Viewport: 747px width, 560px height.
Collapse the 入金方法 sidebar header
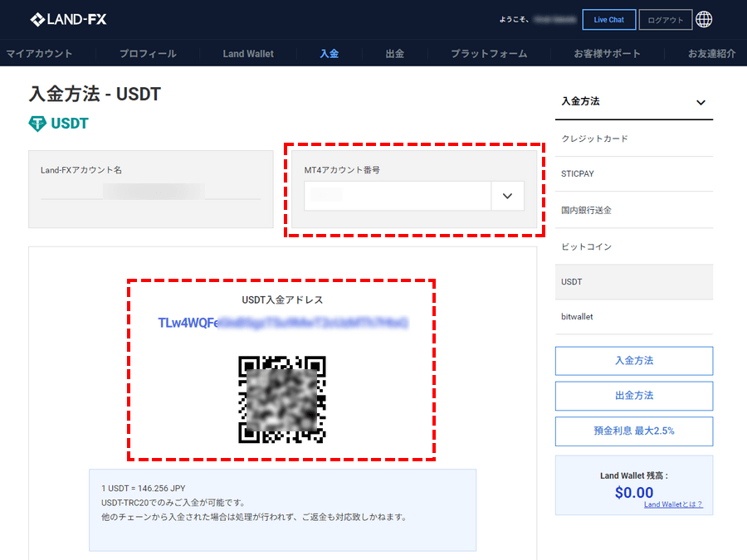pos(633,101)
